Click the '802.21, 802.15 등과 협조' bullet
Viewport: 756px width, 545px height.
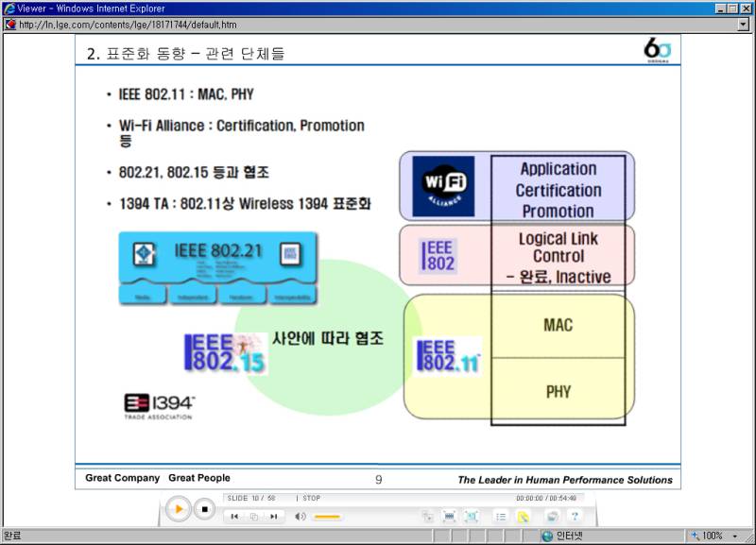(194, 172)
